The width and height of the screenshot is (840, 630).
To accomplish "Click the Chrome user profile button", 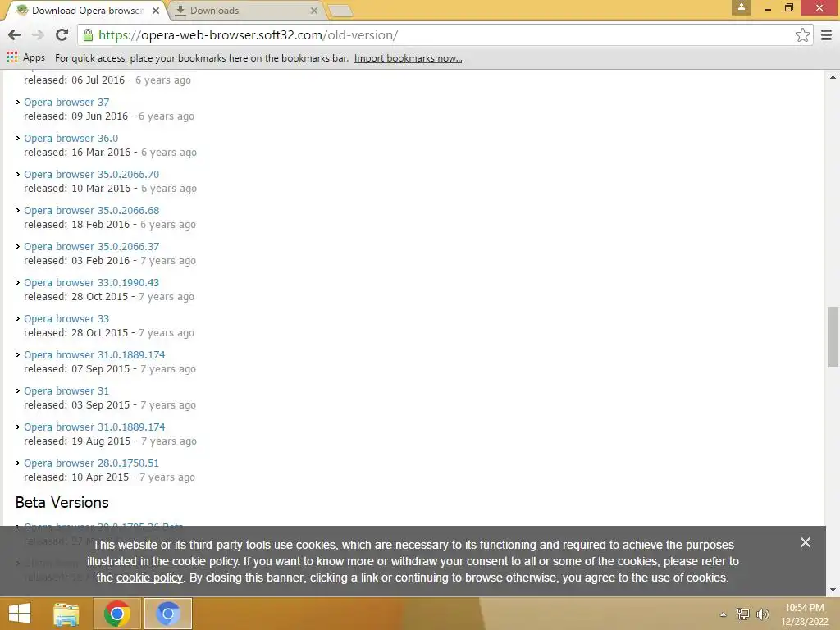I will pos(742,7).
